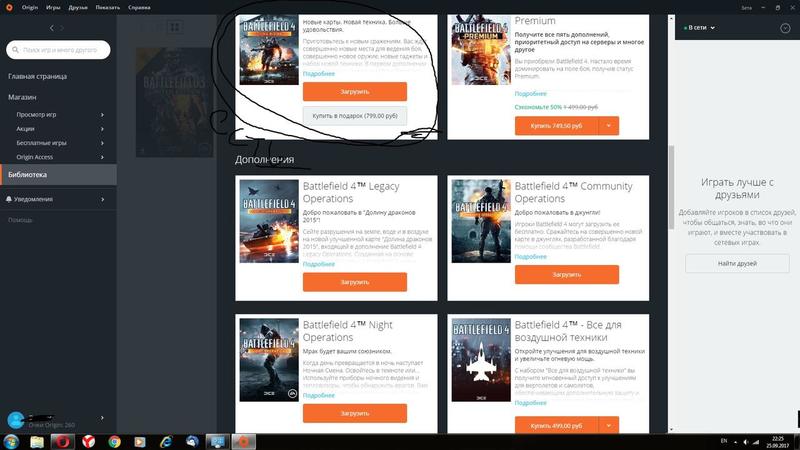Click the bell icon next to Уведомления
Viewport: 800px width, 450px height.
click(x=9, y=199)
